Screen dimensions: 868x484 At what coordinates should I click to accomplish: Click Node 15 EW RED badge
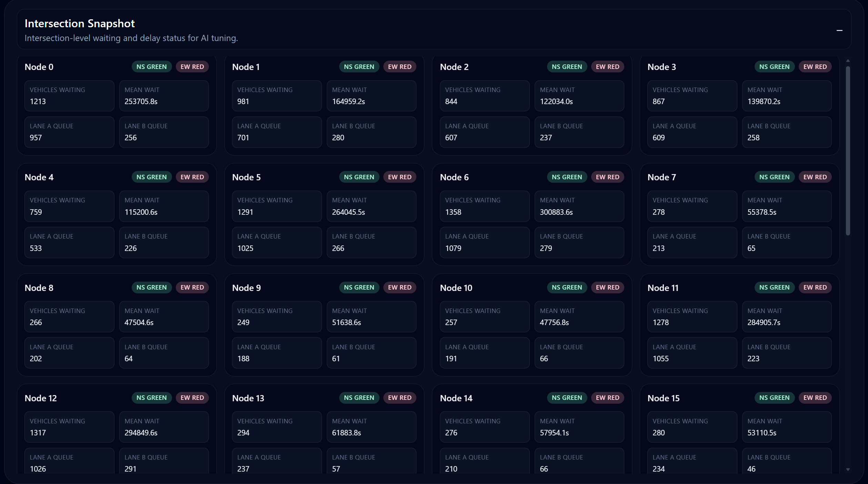coord(815,398)
